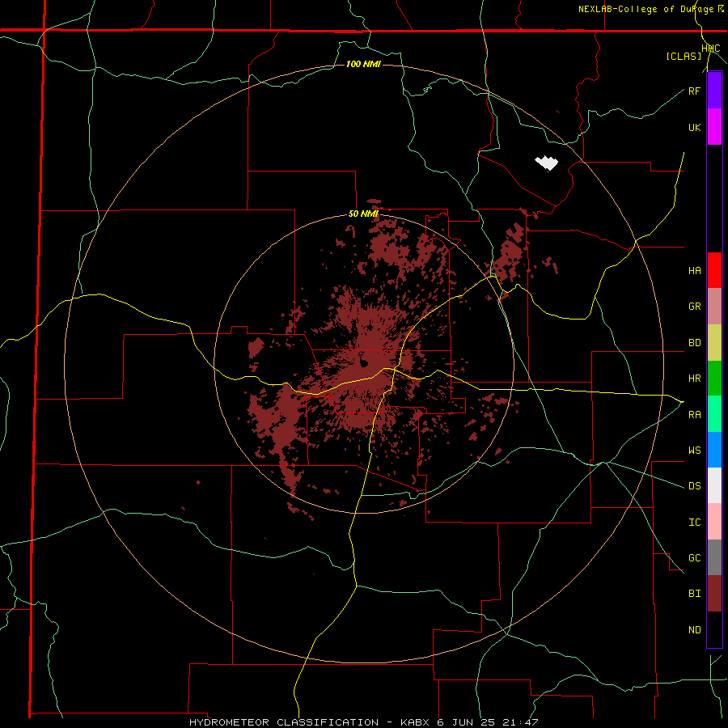728x728 pixels.
Task: Click the IC legend label
Action: (x=694, y=523)
